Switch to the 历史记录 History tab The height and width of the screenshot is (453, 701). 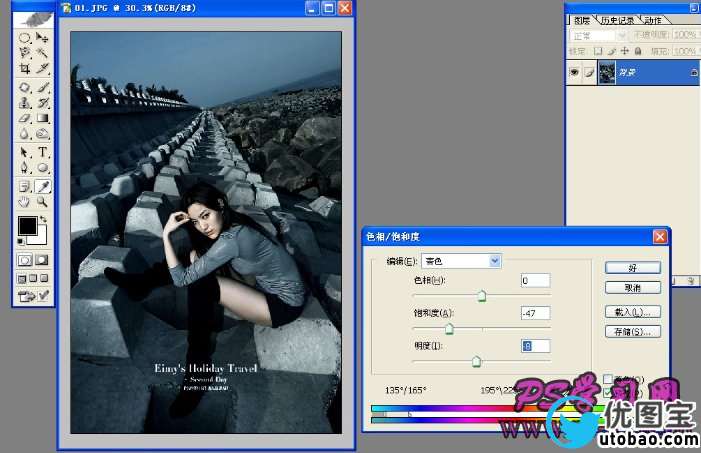point(617,20)
